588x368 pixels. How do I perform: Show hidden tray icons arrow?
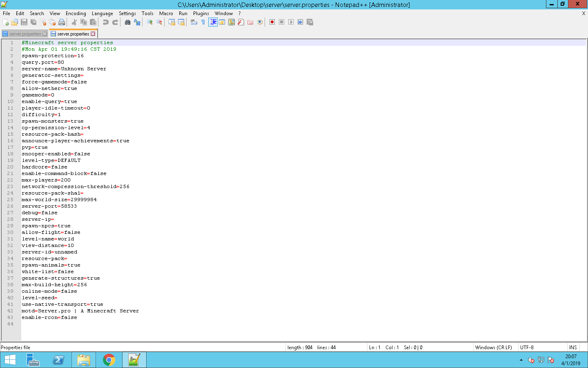click(521, 360)
